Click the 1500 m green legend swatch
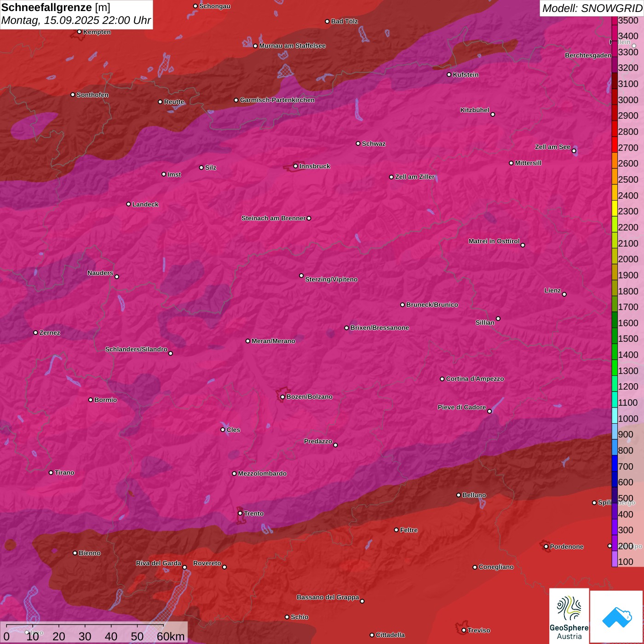The image size is (644, 644). click(615, 336)
